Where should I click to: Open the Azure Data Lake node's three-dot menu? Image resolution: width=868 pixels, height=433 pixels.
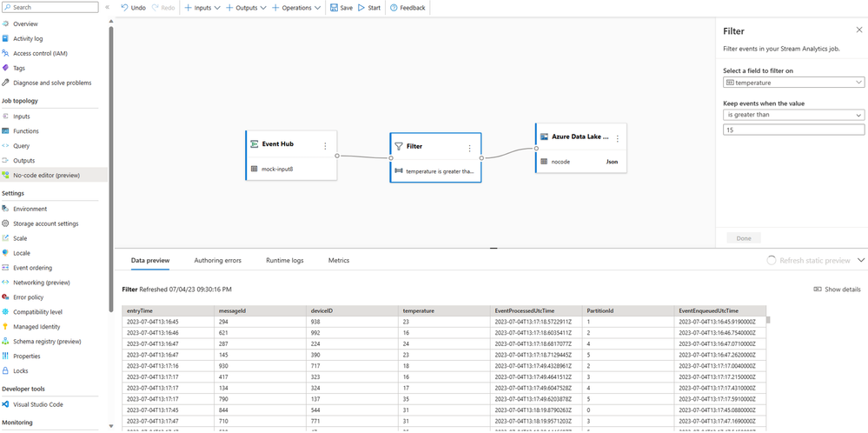coord(617,138)
